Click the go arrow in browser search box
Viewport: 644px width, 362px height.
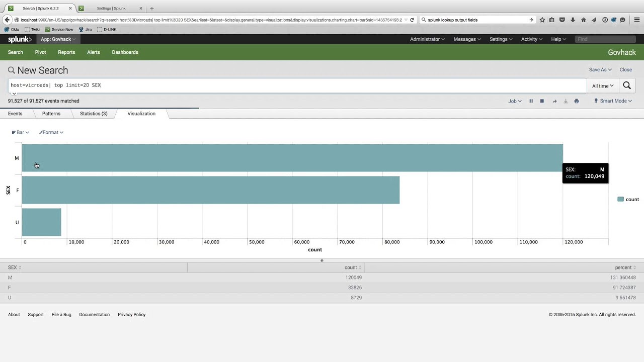point(531,20)
